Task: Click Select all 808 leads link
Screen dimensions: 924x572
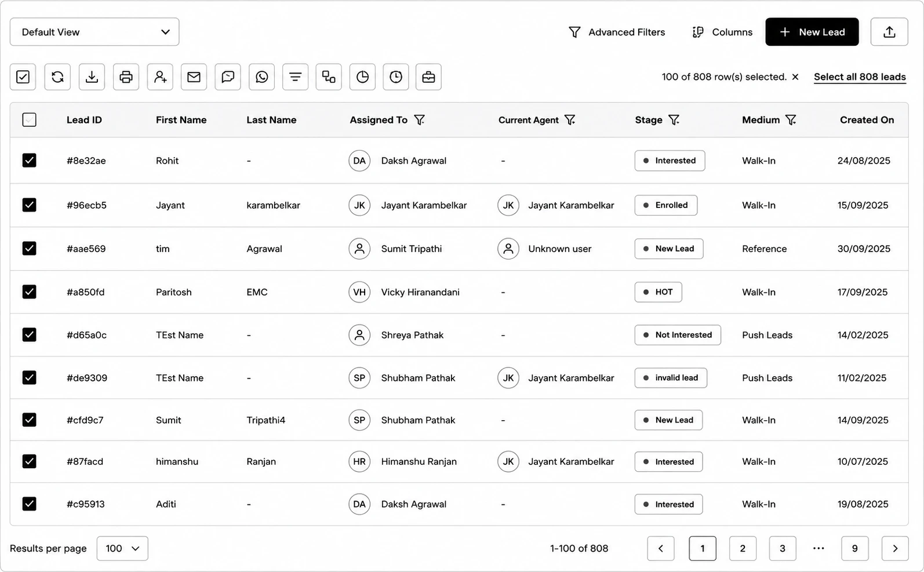Action: click(x=860, y=77)
